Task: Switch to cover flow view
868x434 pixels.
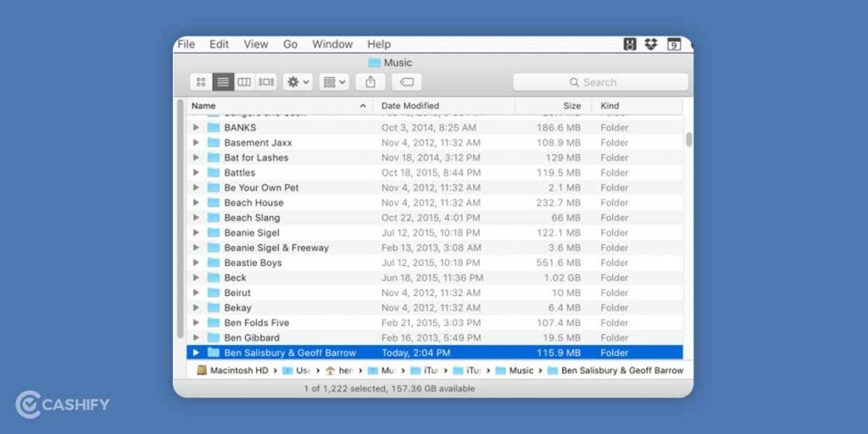Action: (266, 82)
